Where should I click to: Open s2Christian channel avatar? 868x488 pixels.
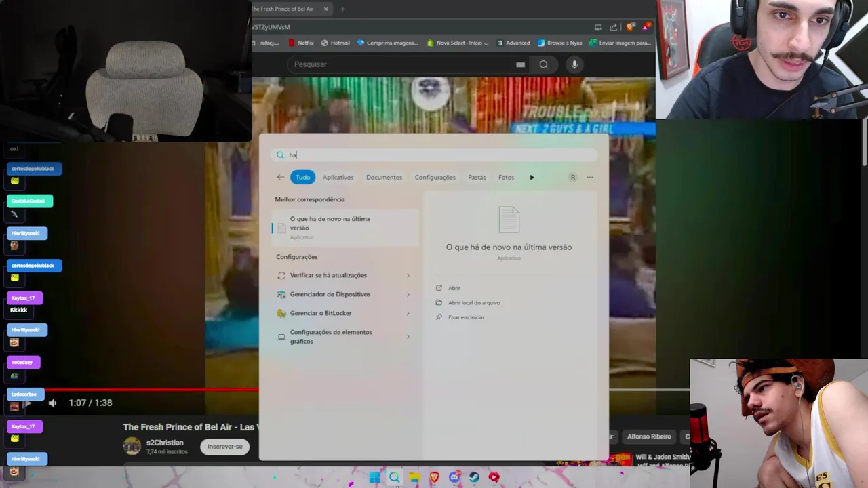132,446
